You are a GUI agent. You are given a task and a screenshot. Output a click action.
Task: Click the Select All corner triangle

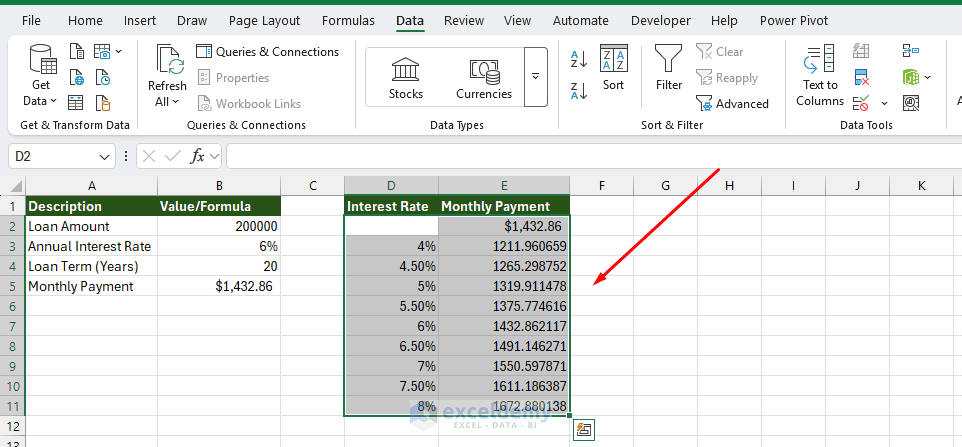16,186
